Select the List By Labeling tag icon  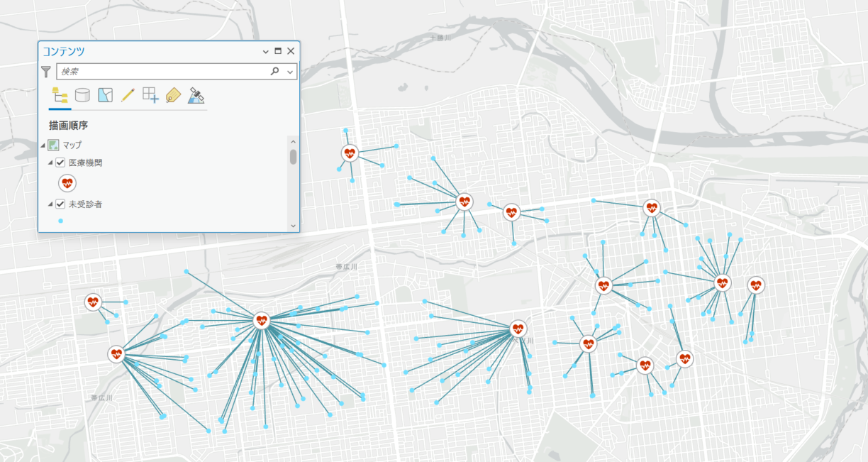pos(173,95)
